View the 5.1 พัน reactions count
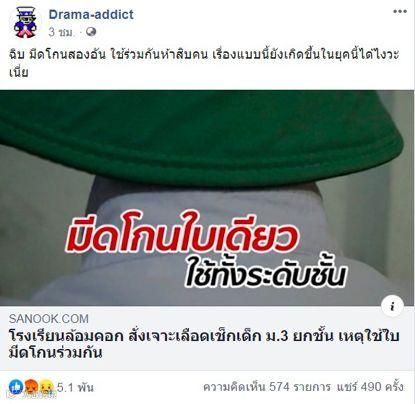415x404 pixels. (75, 387)
